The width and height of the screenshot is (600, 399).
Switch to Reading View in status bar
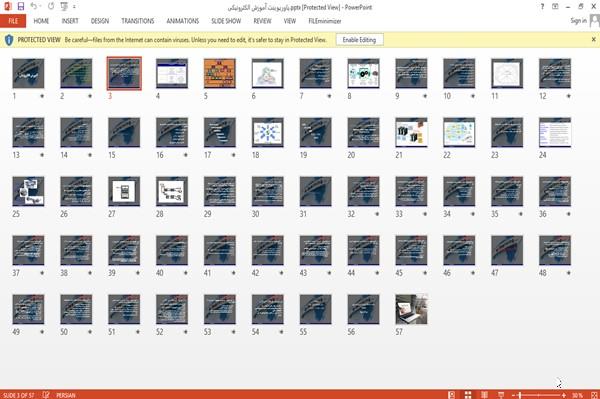click(484, 395)
